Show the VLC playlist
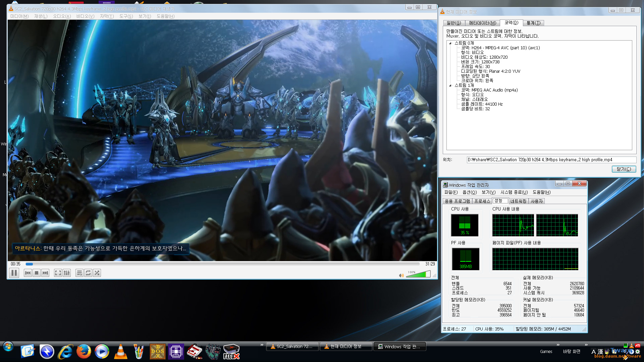The image size is (644, 362). 79,273
